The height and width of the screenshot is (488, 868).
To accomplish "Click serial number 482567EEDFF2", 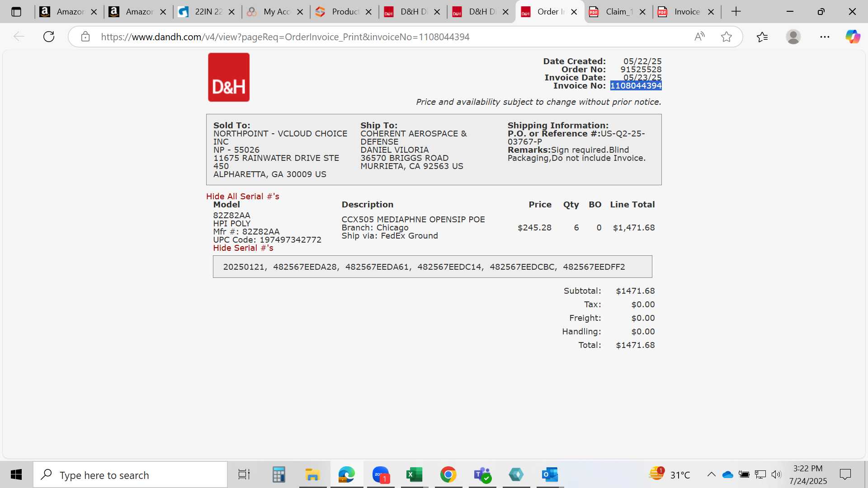I will point(594,267).
